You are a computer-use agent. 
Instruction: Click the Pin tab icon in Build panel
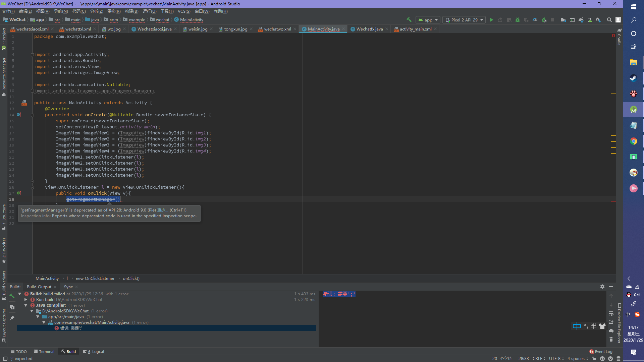click(12, 318)
